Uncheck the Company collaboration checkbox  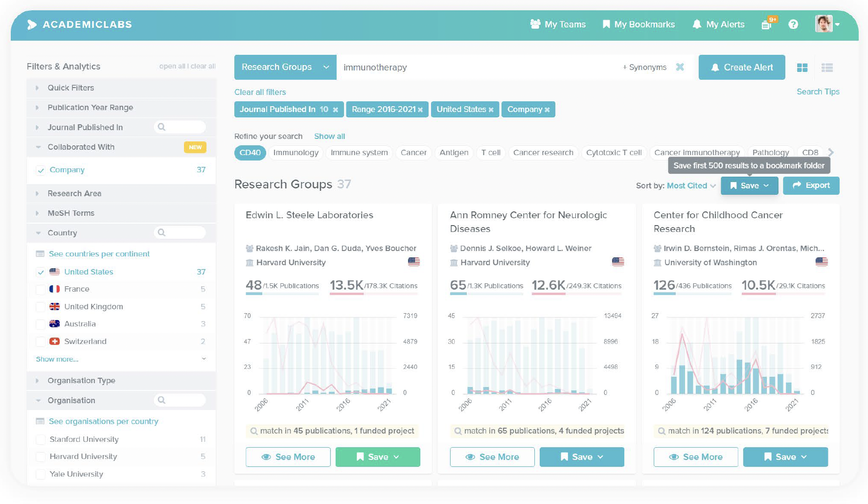[x=41, y=170]
